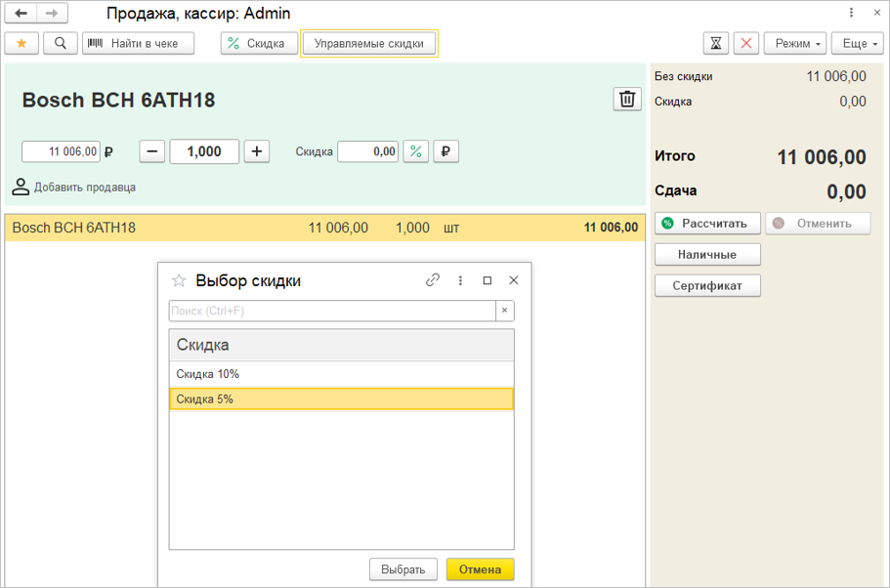Click the orange star favorites icon
Image resolution: width=890 pixels, height=588 pixels.
pos(21,43)
